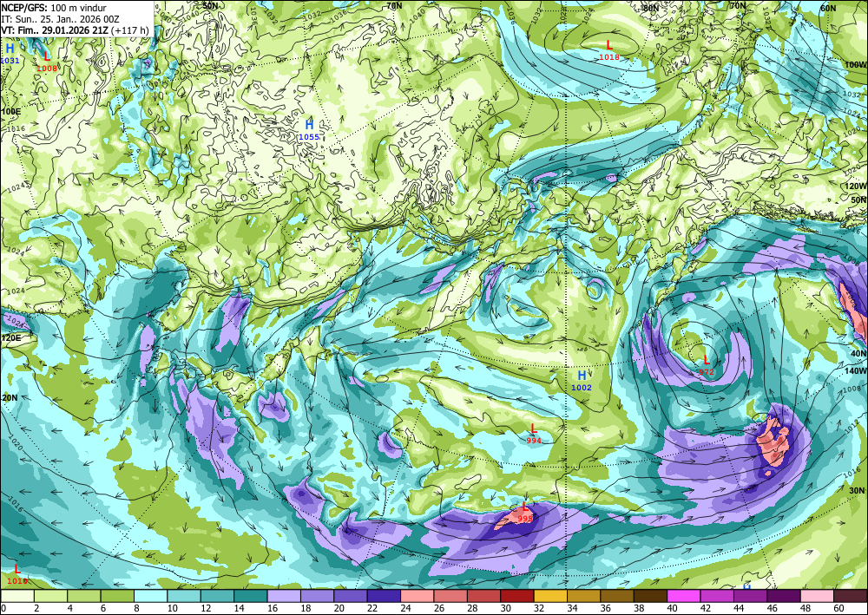Image resolution: width=868 pixels, height=615 pixels.
Task: Click the red L marker above 1018
Action: [x=609, y=45]
